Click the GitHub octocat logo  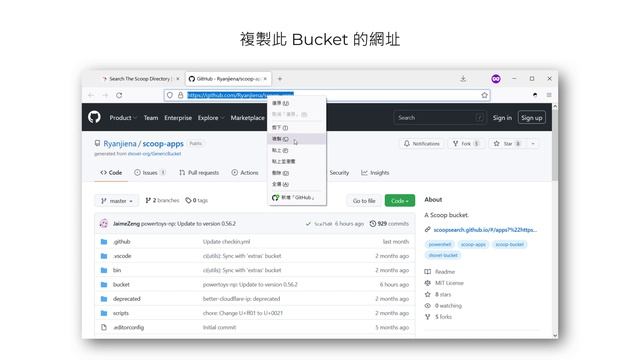(x=94, y=117)
